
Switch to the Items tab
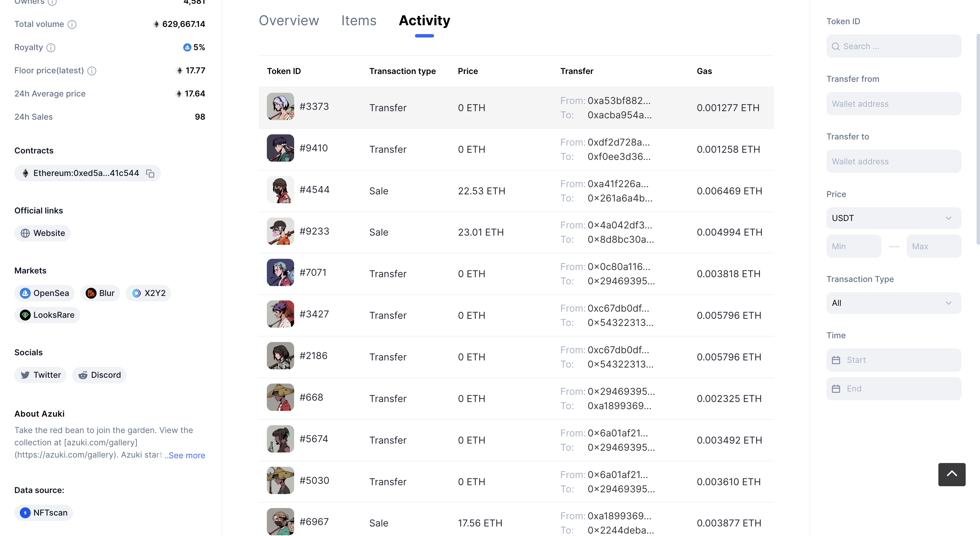(358, 20)
